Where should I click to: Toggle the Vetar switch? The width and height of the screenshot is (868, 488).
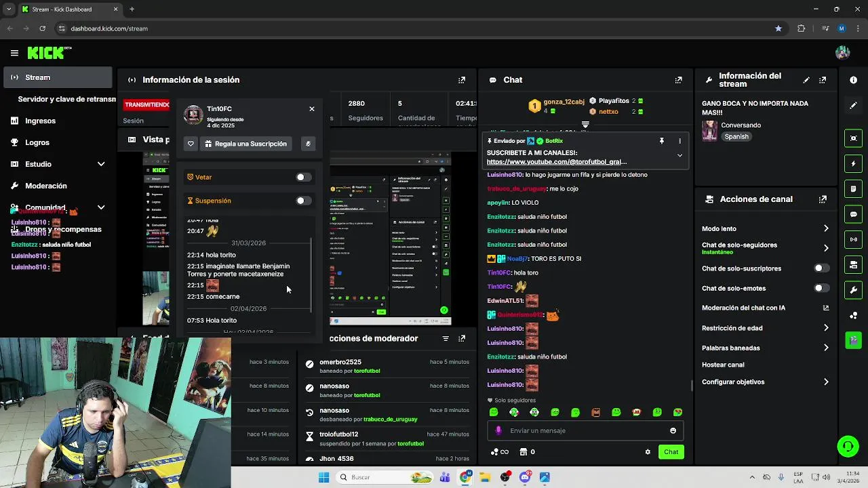pyautogui.click(x=303, y=177)
